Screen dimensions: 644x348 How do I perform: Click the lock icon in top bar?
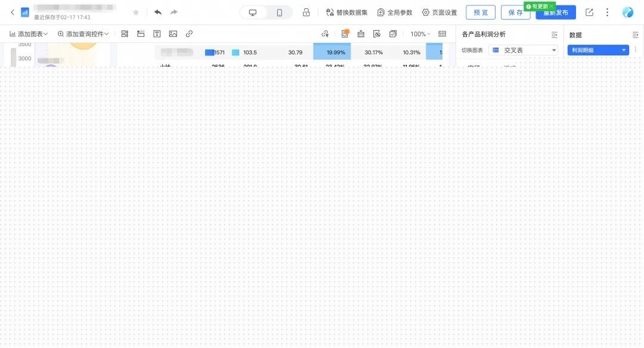coord(306,13)
